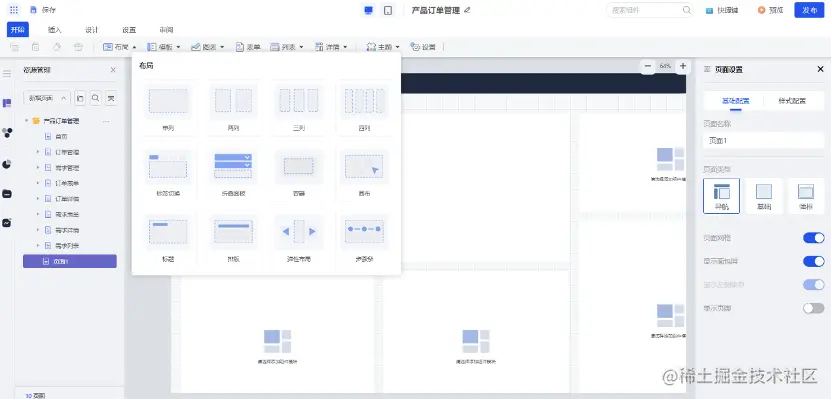Open the new-item combo box in resource panel
This screenshot has width=832, height=400.
pos(47,98)
